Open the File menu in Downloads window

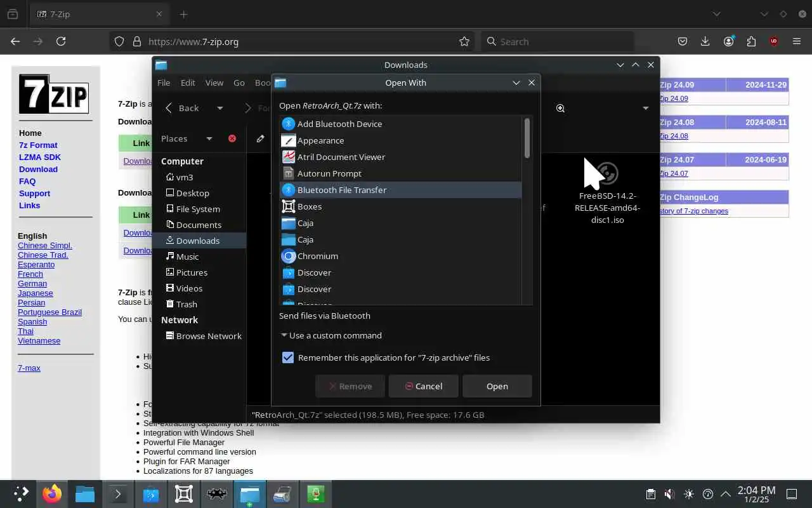click(164, 83)
